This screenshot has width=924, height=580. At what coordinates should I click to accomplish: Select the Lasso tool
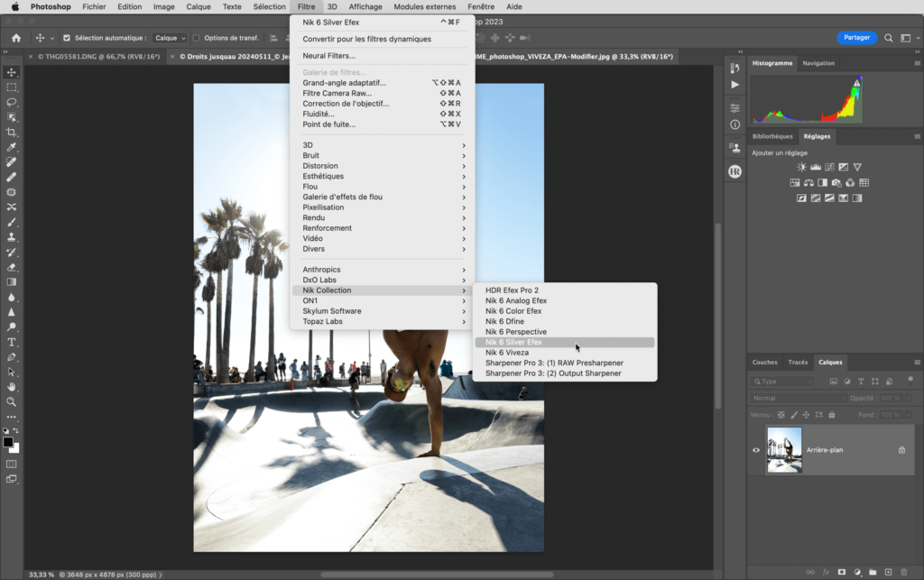[x=11, y=102]
